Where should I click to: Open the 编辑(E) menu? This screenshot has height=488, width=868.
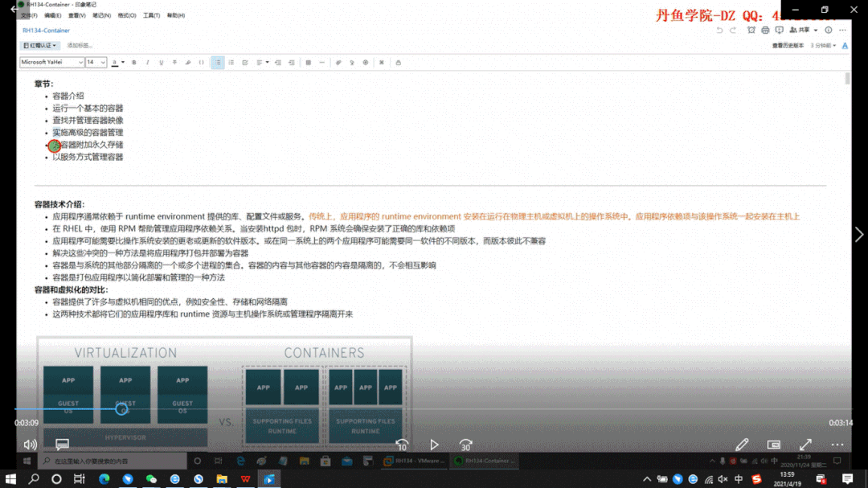(52, 15)
